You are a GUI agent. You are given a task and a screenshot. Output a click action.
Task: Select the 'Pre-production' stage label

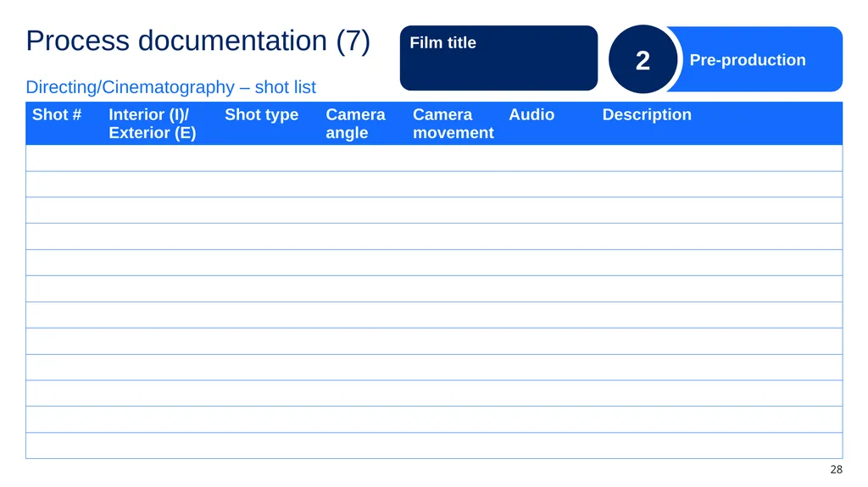tap(748, 60)
